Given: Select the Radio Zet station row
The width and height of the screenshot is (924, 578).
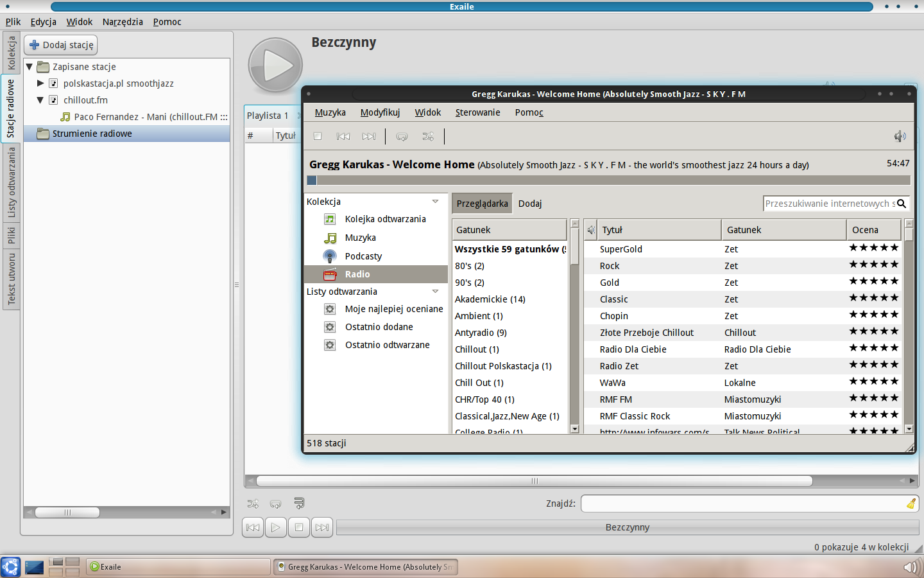Looking at the screenshot, I should click(743, 366).
